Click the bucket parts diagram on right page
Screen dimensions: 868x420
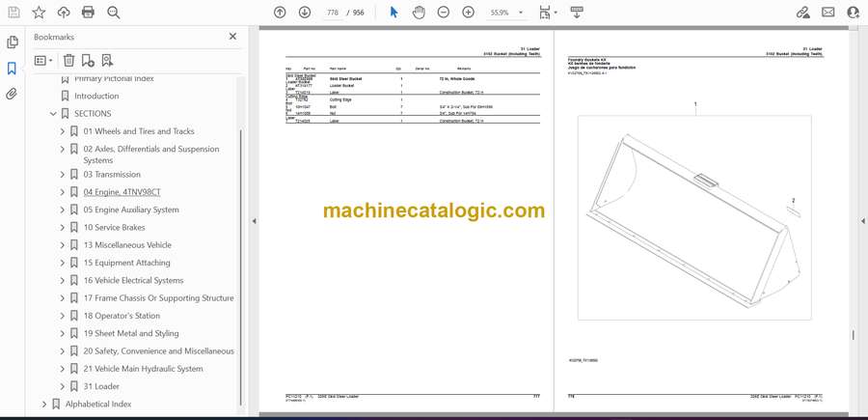coord(694,218)
